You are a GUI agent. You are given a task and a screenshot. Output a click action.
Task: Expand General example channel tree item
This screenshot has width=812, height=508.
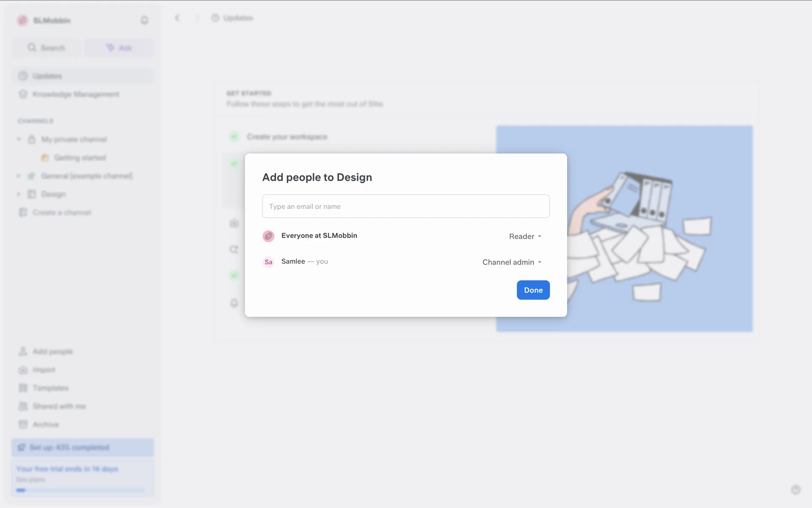(19, 176)
